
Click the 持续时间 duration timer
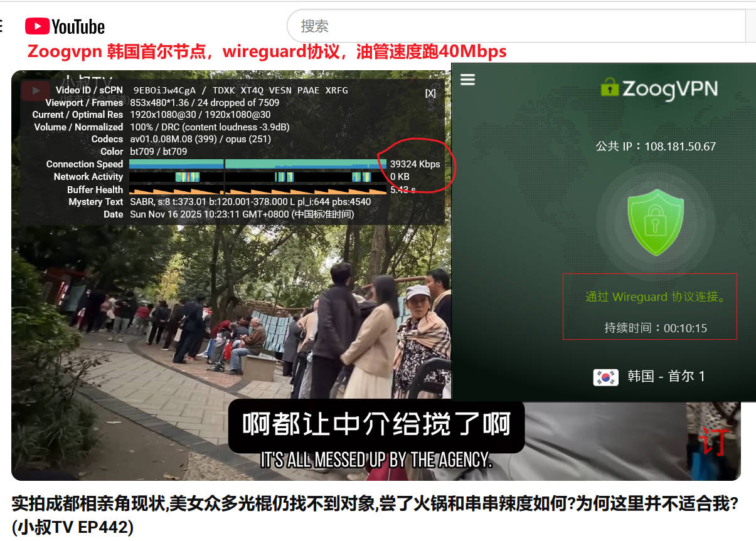[656, 328]
